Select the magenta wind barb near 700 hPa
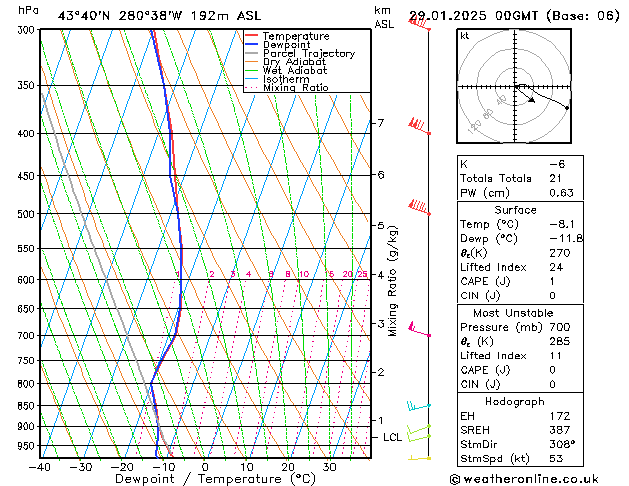The image size is (629, 486). [x=413, y=329]
